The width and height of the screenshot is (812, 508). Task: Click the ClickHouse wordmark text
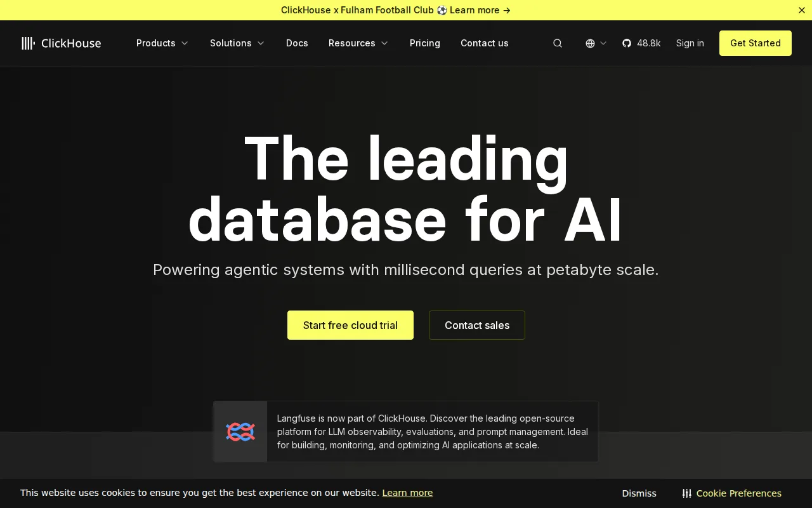71,43
